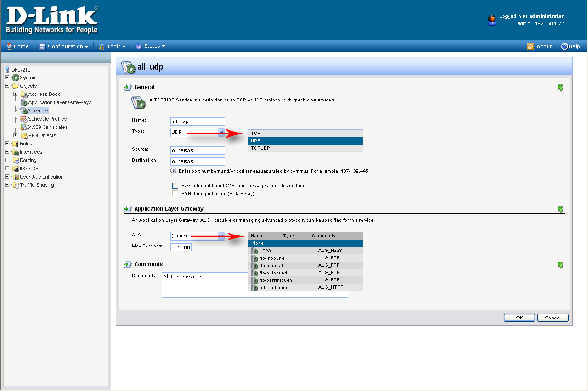588x391 pixels.
Task: Open the Status menu
Action: click(150, 46)
